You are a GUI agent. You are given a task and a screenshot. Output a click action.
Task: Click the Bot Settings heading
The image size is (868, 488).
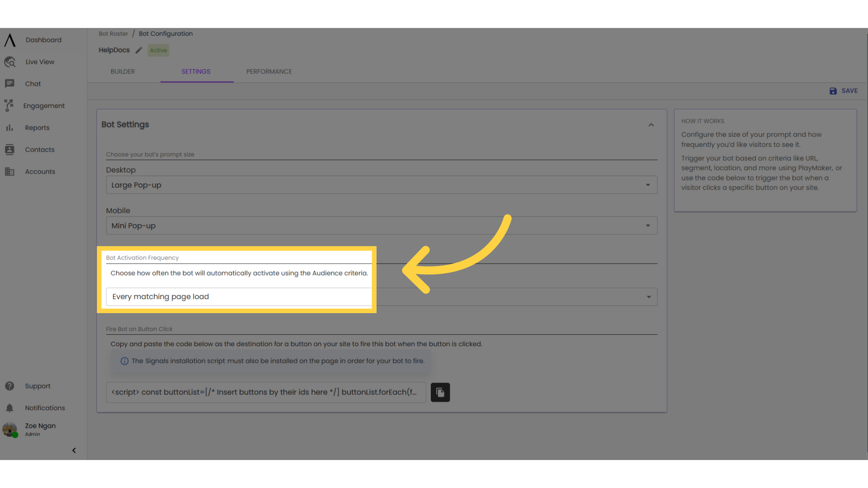point(125,124)
